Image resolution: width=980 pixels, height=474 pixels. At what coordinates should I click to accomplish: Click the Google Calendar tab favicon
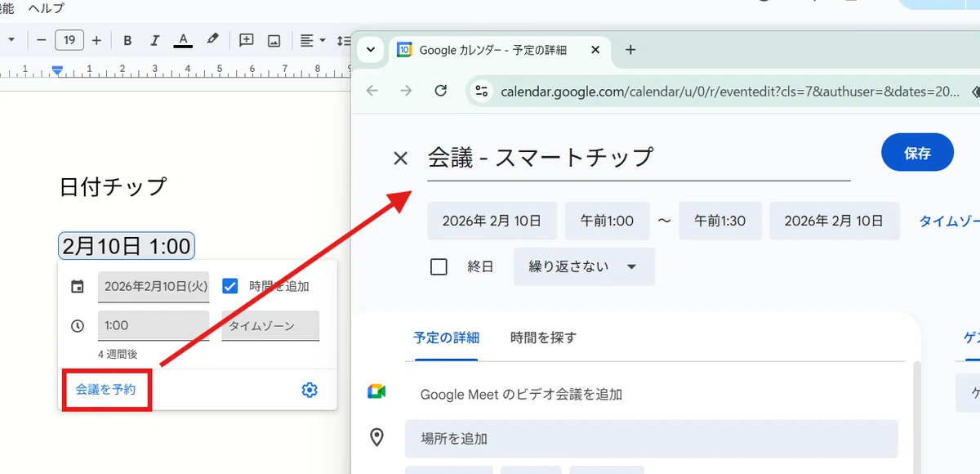tap(404, 50)
